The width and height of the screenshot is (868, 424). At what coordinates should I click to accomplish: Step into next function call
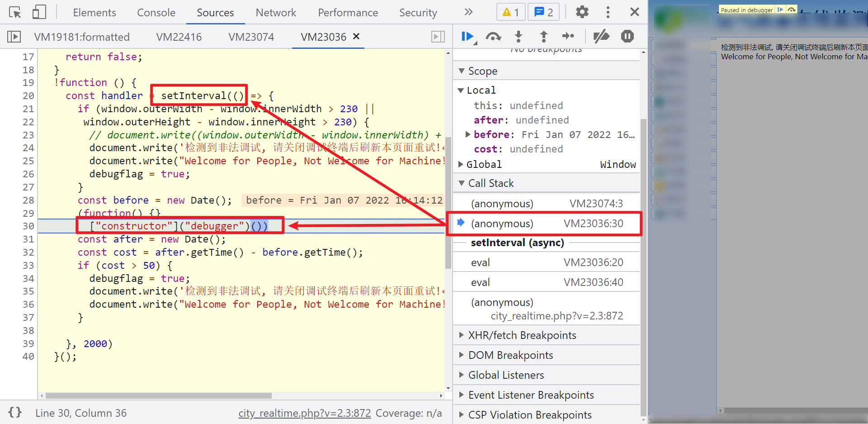pyautogui.click(x=519, y=37)
